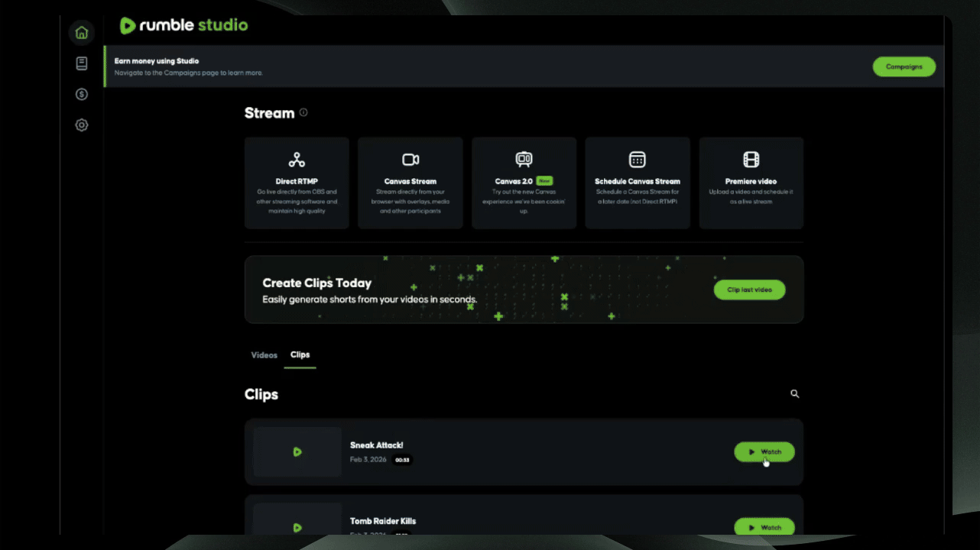Click the Premiere video film icon
Image resolution: width=980 pixels, height=550 pixels.
click(x=751, y=160)
